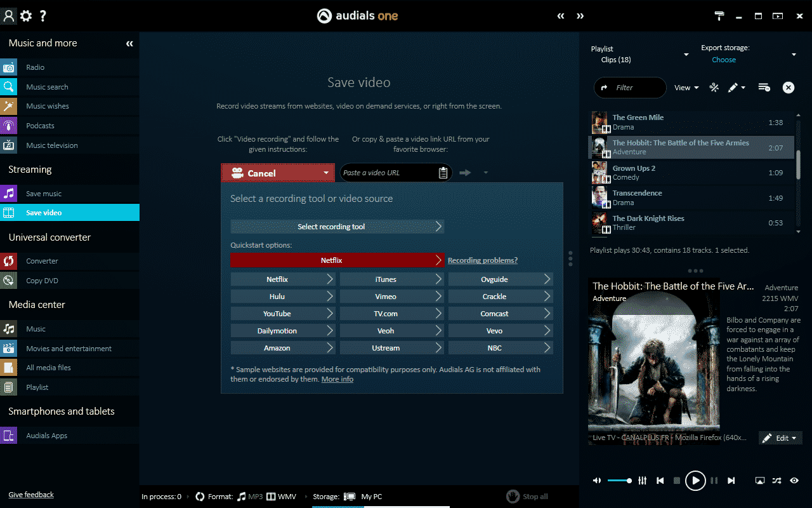The image size is (812, 508).
Task: Open the pencil edit dropdown in playlist toolbar
Action: (x=736, y=88)
